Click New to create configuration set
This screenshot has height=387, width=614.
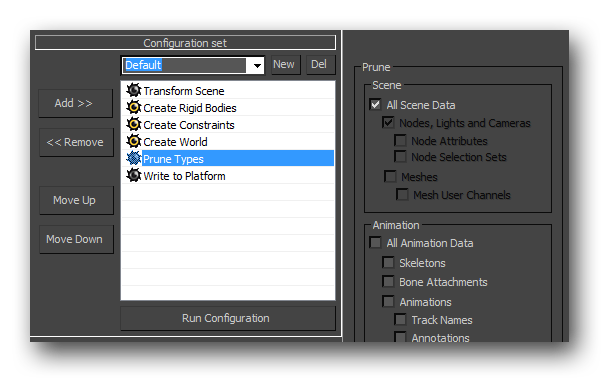tap(285, 65)
